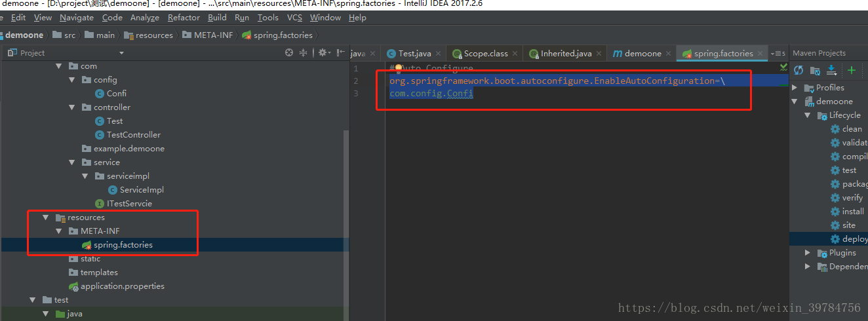Download sources and documentation in Maven
The width and height of the screenshot is (868, 321).
click(x=831, y=70)
